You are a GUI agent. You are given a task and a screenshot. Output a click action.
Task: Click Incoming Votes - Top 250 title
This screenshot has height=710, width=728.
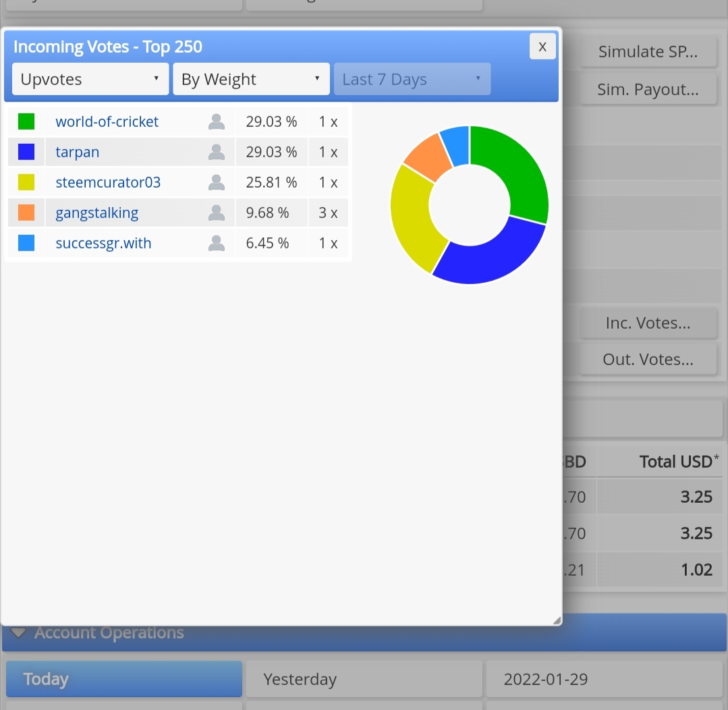[x=108, y=47]
